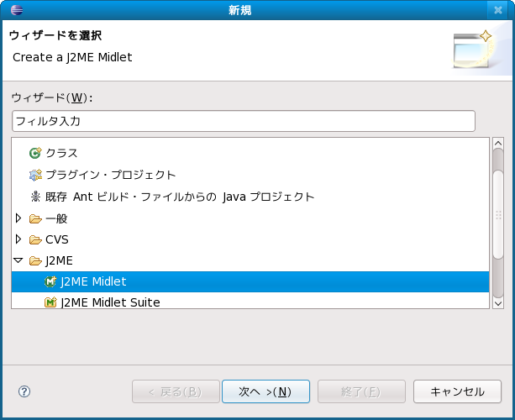This screenshot has width=515, height=420.
Task: Click the J2ME Midlet Suite icon
Action: [x=50, y=302]
